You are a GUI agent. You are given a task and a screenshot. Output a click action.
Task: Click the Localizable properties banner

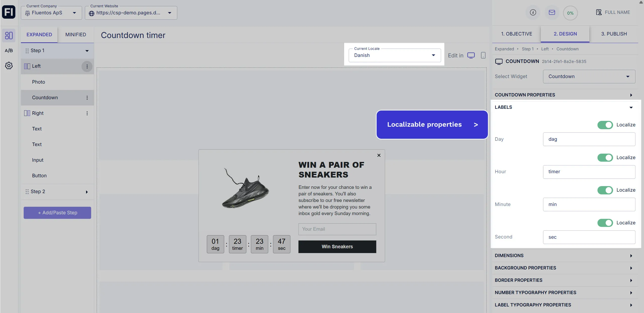432,124
